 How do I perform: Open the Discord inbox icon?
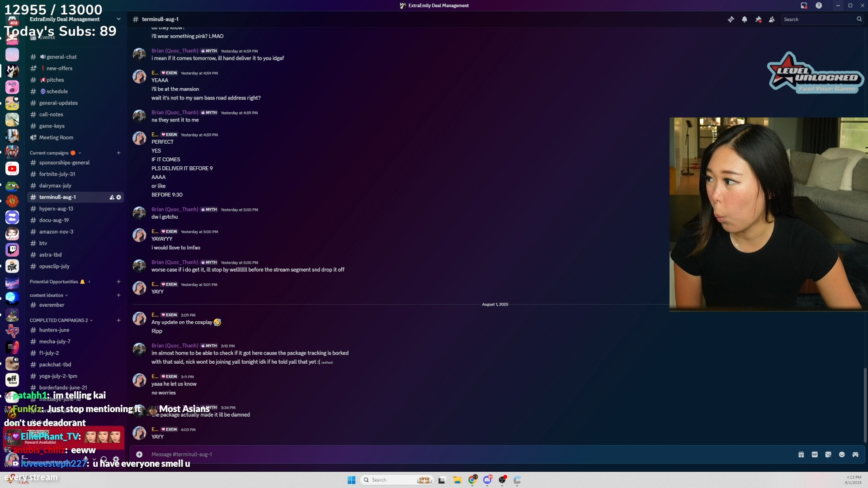click(x=804, y=5)
